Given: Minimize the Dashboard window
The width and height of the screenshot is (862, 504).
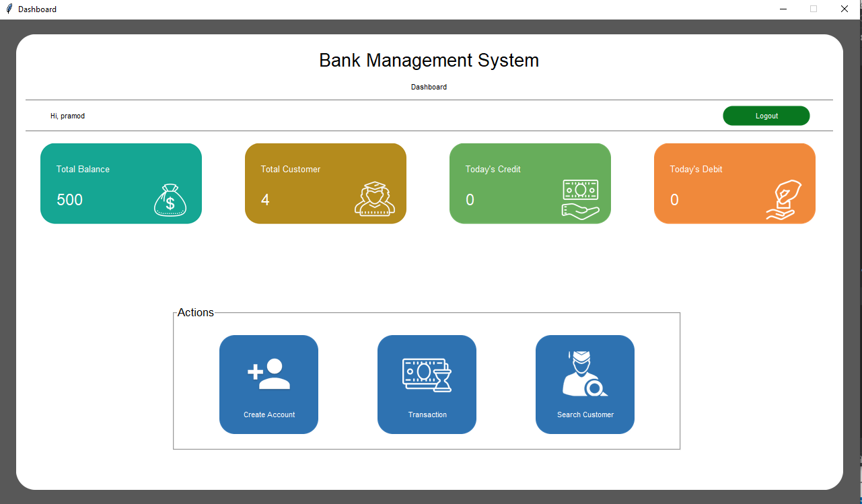Looking at the screenshot, I should coord(783,9).
